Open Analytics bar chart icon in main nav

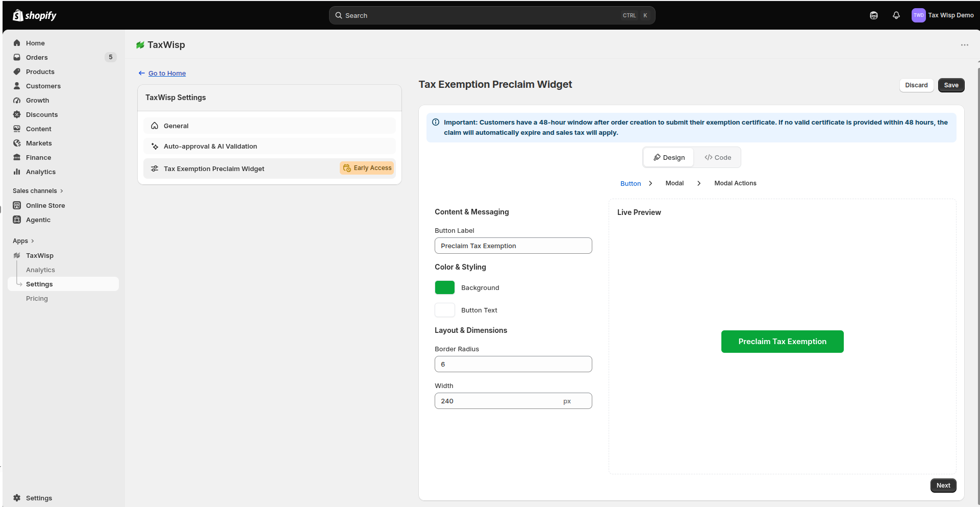click(17, 172)
